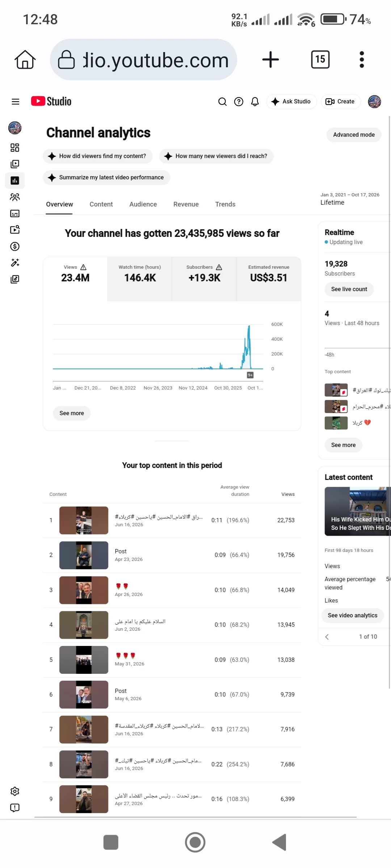
Task: Open the video dated Apr 27, 2026
Action: [172, 799]
